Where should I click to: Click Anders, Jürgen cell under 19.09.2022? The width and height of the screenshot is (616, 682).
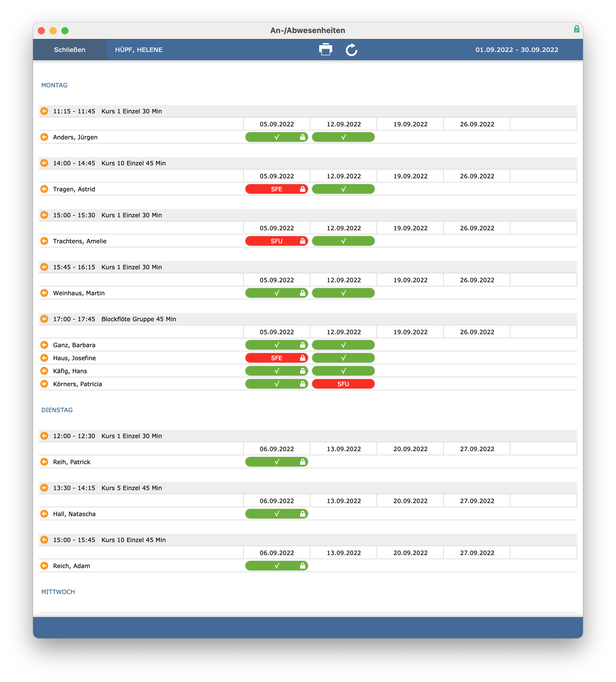pos(410,137)
